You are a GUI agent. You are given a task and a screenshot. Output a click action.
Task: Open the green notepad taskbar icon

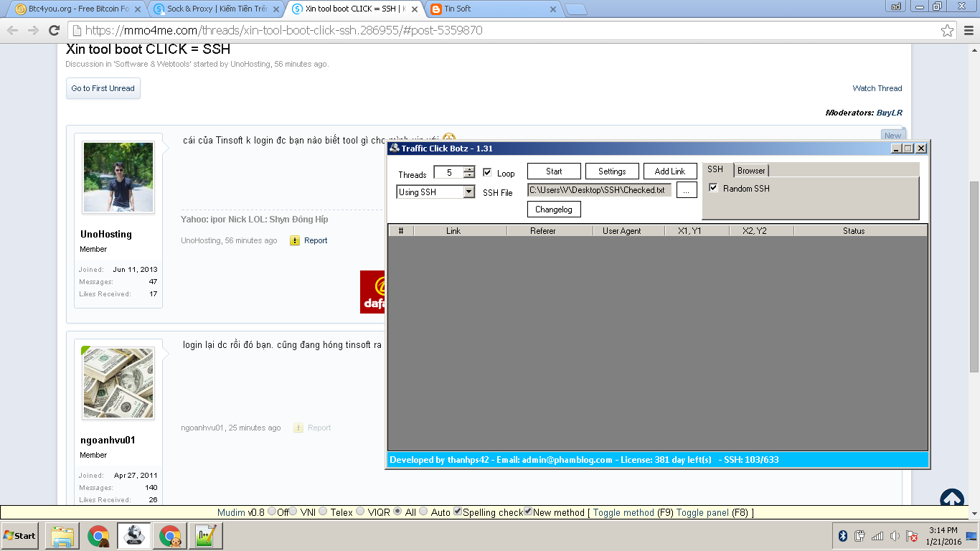(206, 535)
